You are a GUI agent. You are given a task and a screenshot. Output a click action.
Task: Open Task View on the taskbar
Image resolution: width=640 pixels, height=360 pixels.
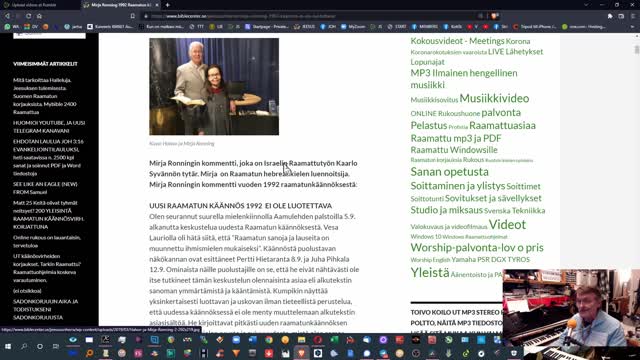56,346
